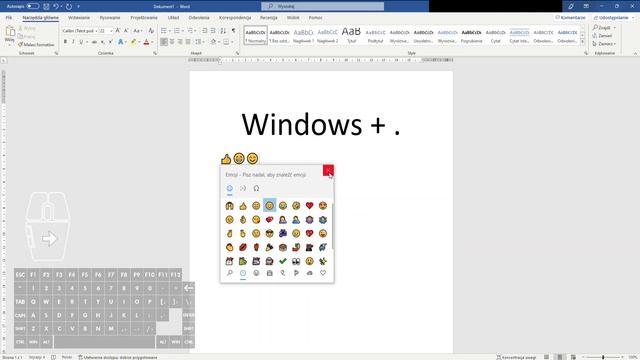Viewport: 640px width, 360px height.
Task: Justify the paragraph text
Action: (188, 42)
